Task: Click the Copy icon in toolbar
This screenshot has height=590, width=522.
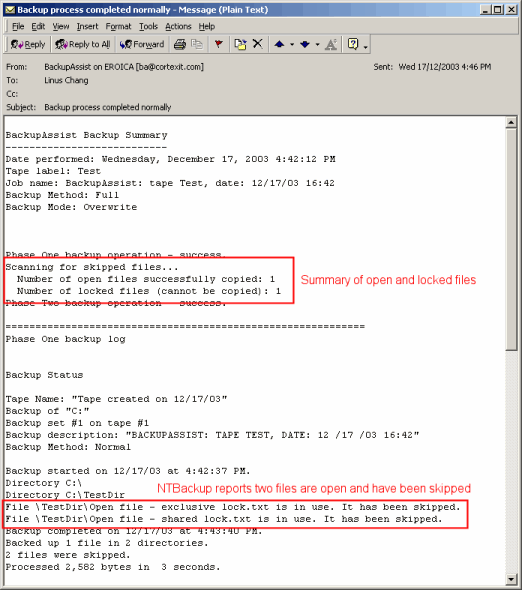Action: click(196, 44)
